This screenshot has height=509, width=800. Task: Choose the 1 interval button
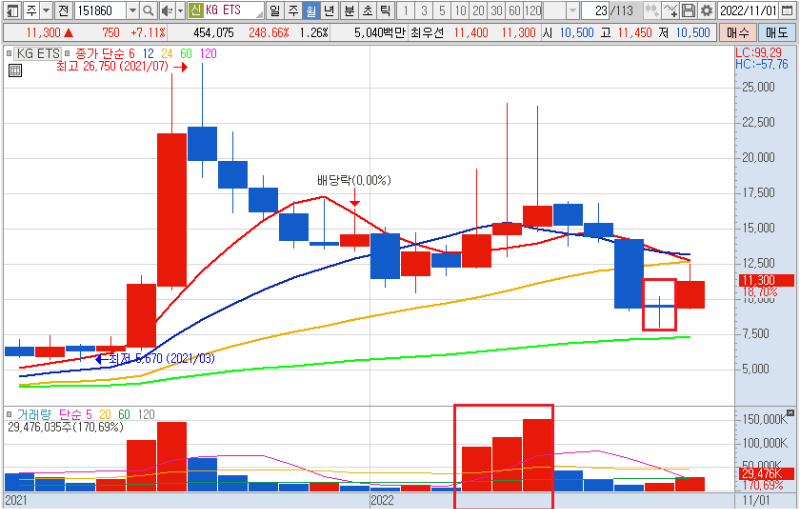click(x=406, y=10)
